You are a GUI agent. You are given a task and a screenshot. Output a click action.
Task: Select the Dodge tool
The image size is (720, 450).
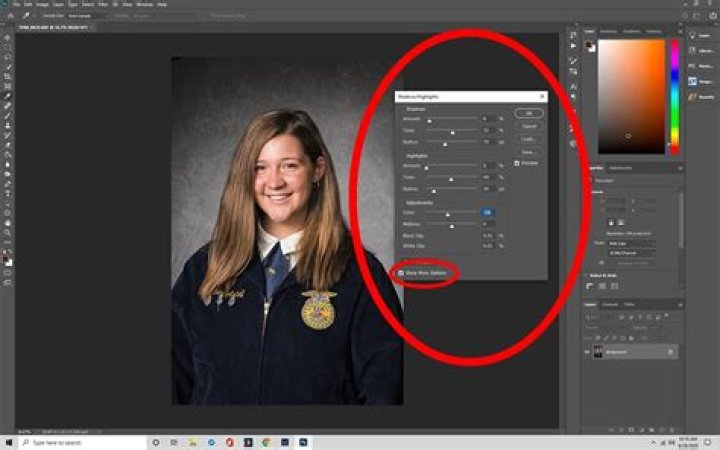coord(8,174)
